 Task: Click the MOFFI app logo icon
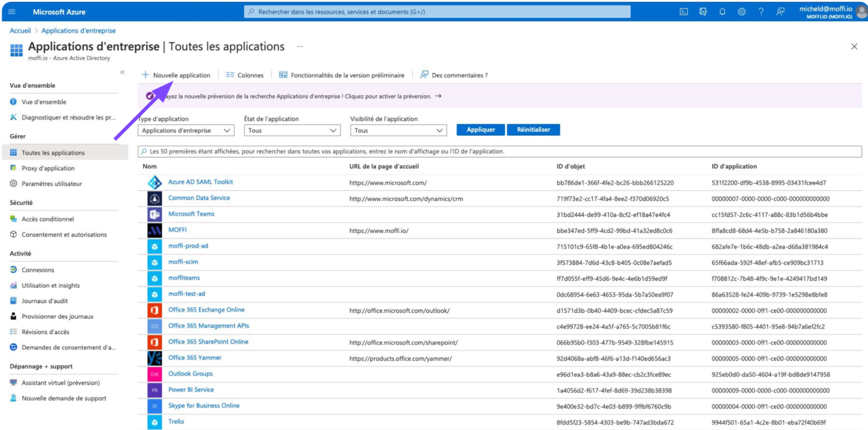(x=155, y=230)
